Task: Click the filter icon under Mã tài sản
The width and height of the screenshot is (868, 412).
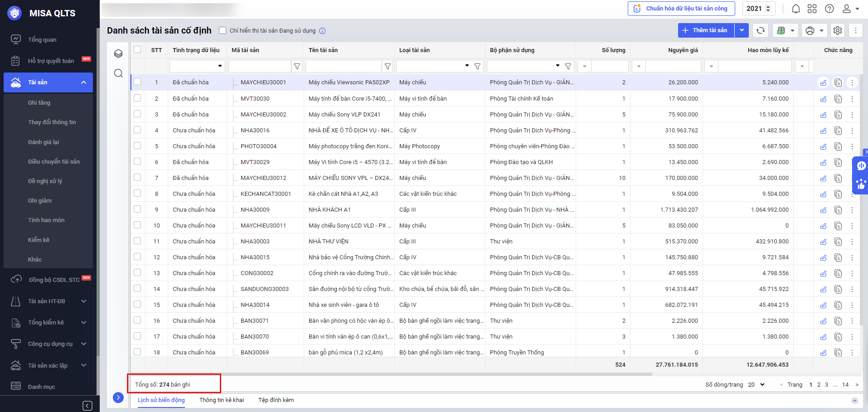Action: pyautogui.click(x=297, y=66)
